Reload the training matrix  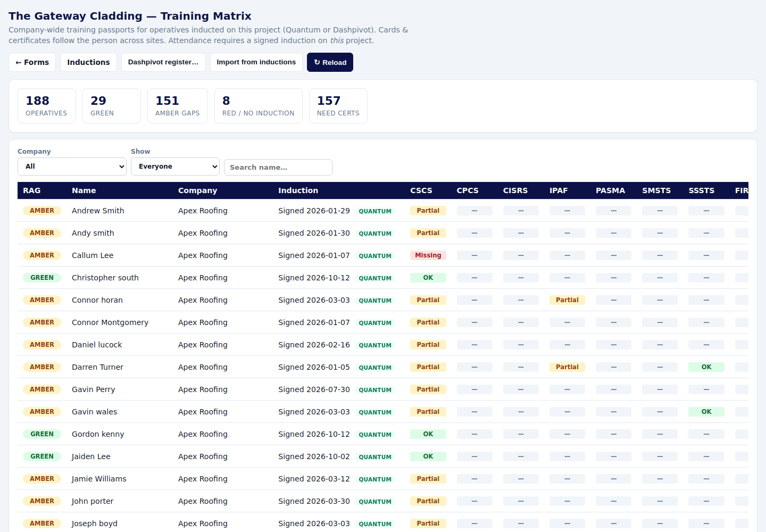[330, 62]
